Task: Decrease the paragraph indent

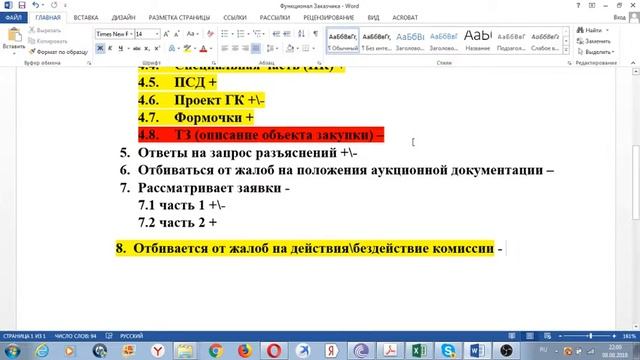Action: pos(276,34)
